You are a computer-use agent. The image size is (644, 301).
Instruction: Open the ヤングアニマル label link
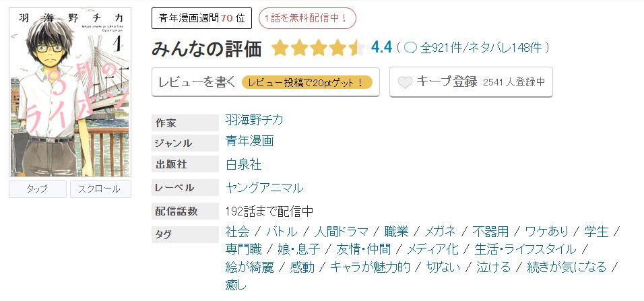coord(264,187)
